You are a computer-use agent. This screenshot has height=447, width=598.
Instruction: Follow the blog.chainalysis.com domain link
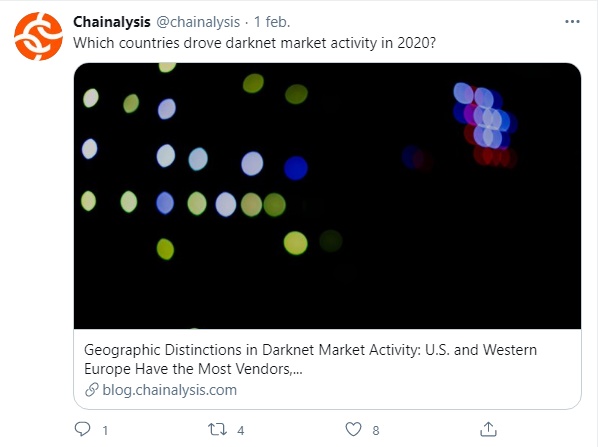pyautogui.click(x=169, y=390)
